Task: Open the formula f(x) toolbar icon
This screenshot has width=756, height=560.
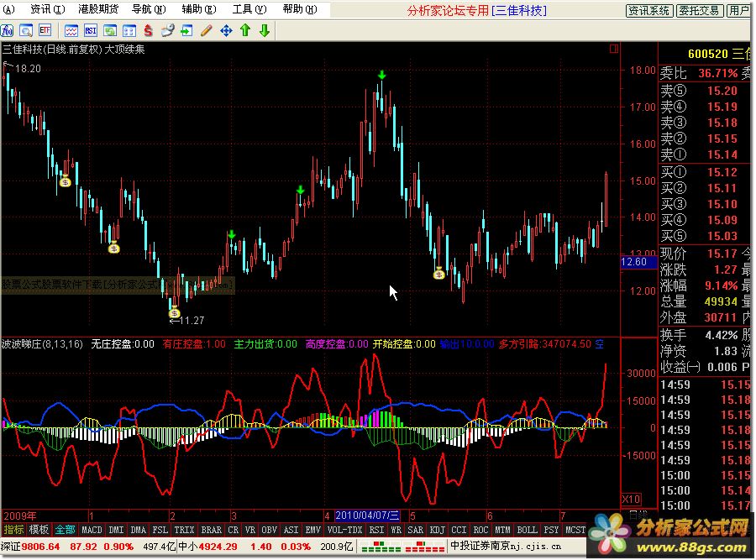Action: (x=8, y=31)
